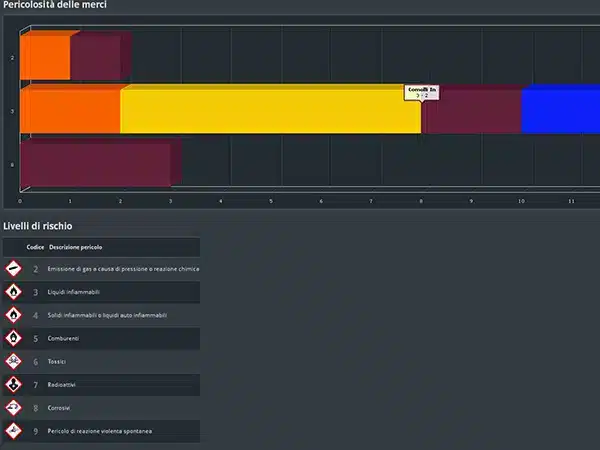Image resolution: width=600 pixels, height=450 pixels.
Task: Select the flammable solids pictogram for code 4
Action: click(x=13, y=315)
